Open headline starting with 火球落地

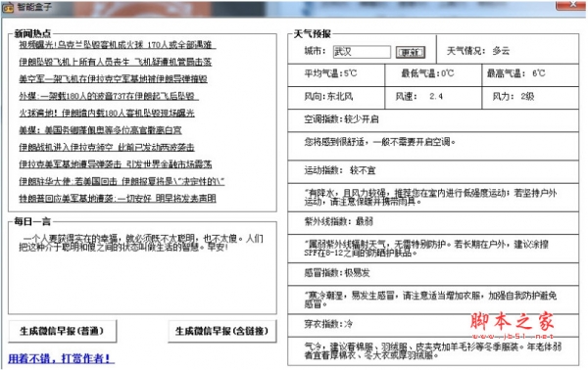(x=107, y=113)
